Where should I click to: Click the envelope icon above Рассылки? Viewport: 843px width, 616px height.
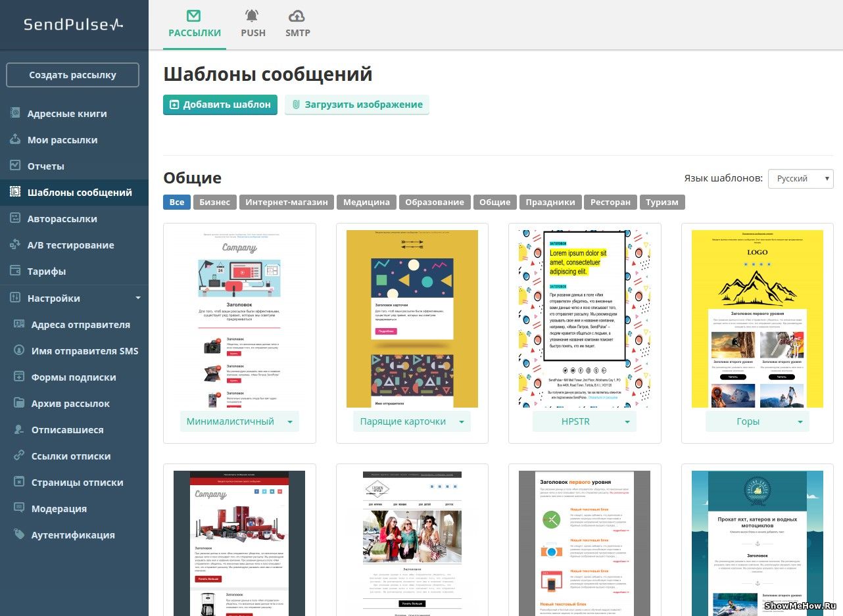(x=194, y=16)
